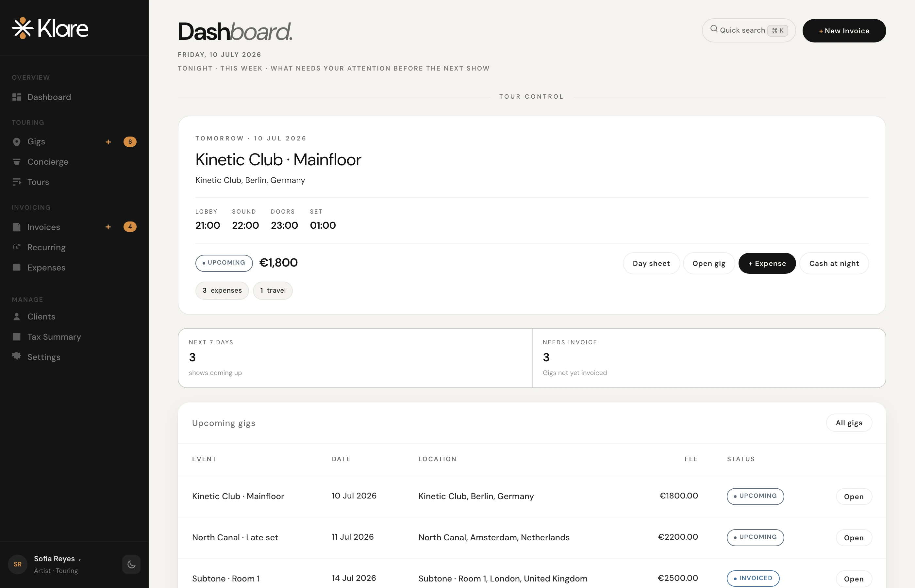The image size is (915, 588).
Task: Click the Settings gear icon
Action: click(16, 356)
